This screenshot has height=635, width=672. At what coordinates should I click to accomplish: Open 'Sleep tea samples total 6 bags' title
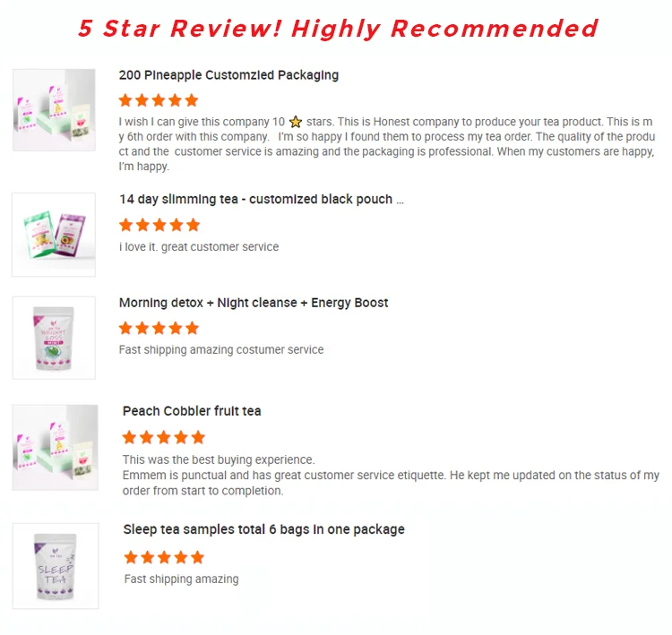click(x=264, y=529)
